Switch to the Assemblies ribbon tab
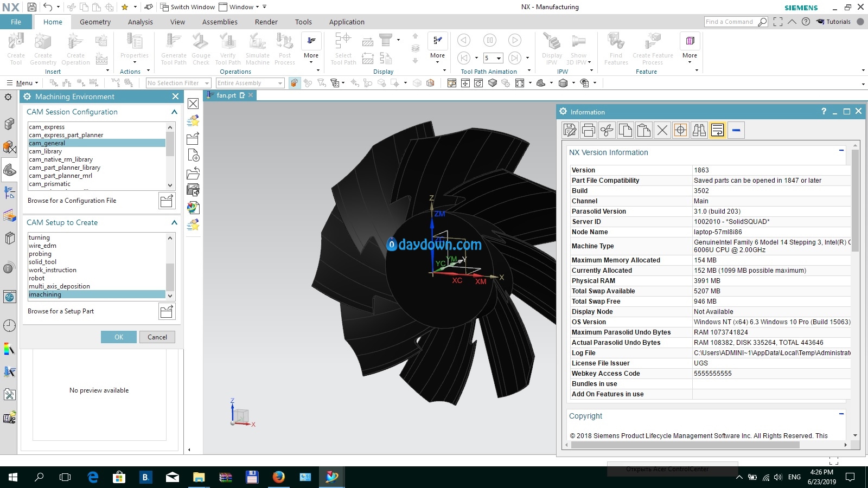 220,22
